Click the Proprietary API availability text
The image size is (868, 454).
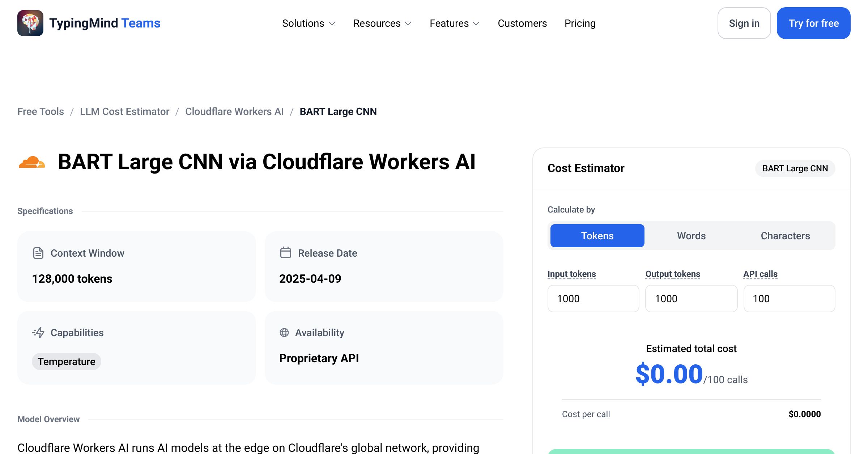click(319, 358)
